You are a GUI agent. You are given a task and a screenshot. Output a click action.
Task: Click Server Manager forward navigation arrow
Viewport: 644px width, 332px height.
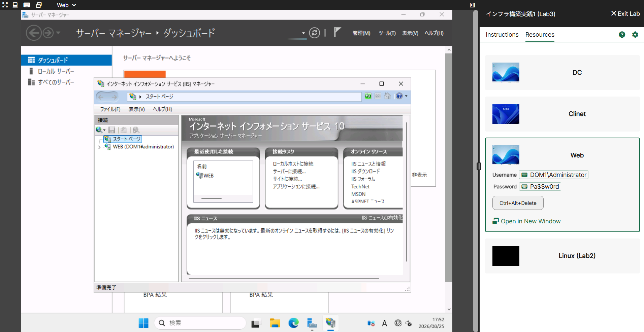coord(48,33)
